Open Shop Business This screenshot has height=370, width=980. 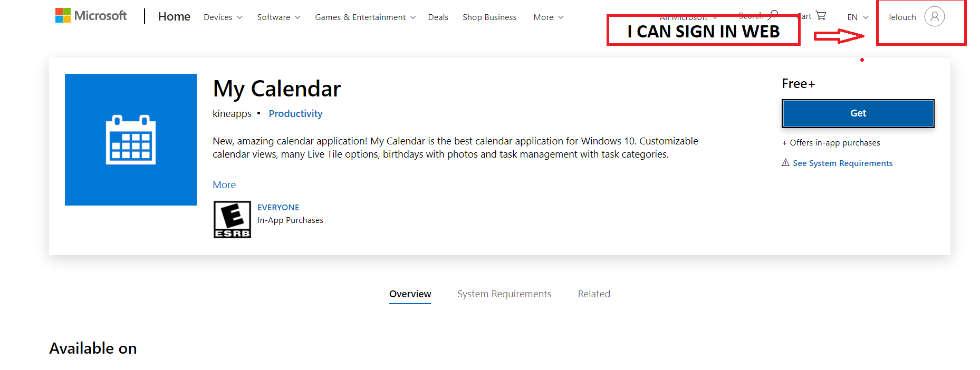pyautogui.click(x=489, y=17)
